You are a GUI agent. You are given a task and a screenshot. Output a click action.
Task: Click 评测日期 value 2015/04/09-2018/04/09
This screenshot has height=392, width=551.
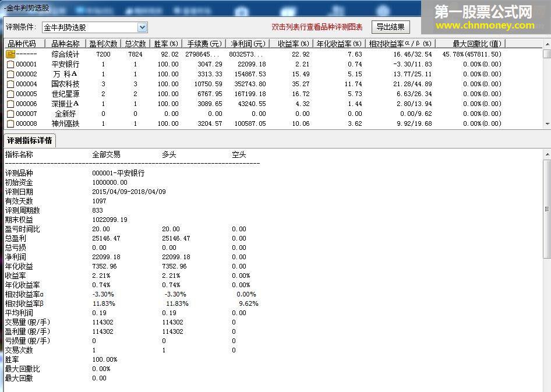(129, 192)
